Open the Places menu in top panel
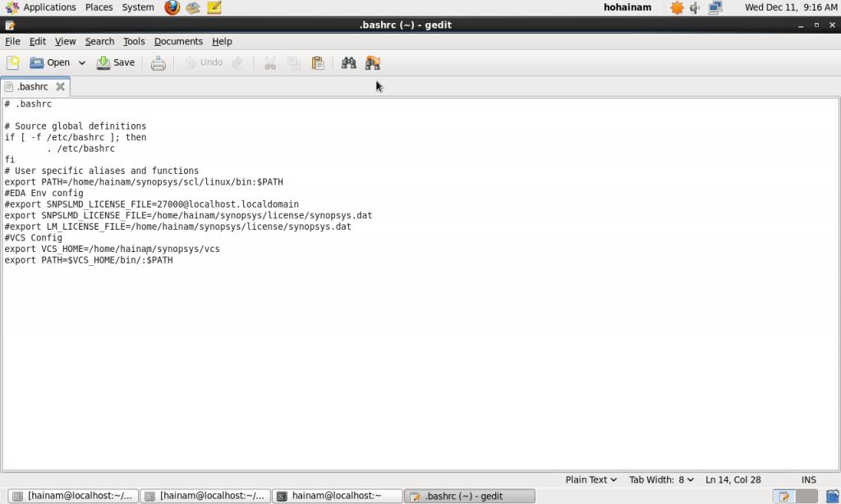The height and width of the screenshot is (504, 841). (99, 7)
